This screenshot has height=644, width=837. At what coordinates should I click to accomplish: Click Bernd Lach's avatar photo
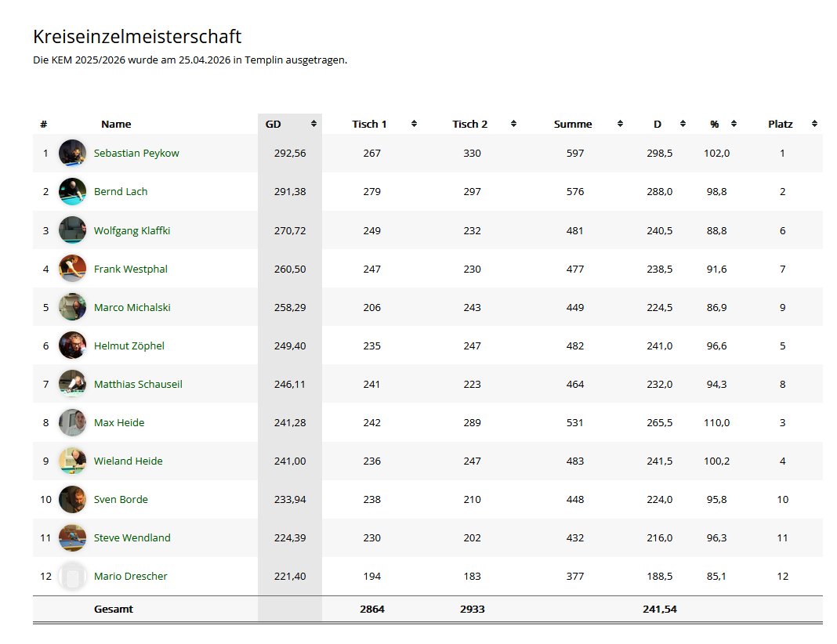pyautogui.click(x=72, y=192)
